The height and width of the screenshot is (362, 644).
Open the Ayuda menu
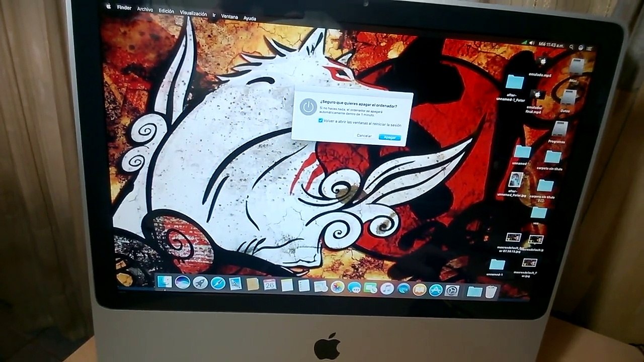coord(250,19)
